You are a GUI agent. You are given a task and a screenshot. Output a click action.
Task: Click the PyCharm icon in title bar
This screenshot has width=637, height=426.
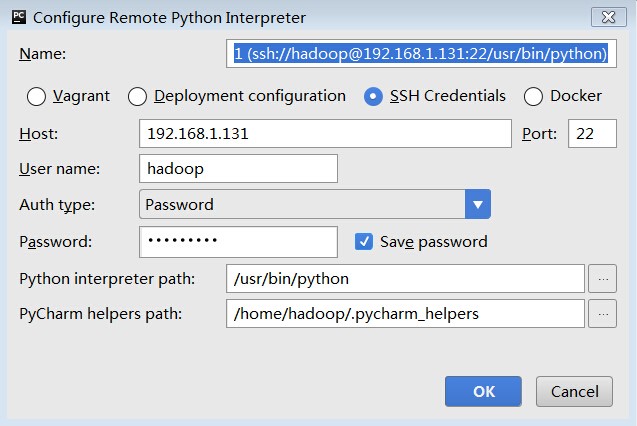point(19,17)
